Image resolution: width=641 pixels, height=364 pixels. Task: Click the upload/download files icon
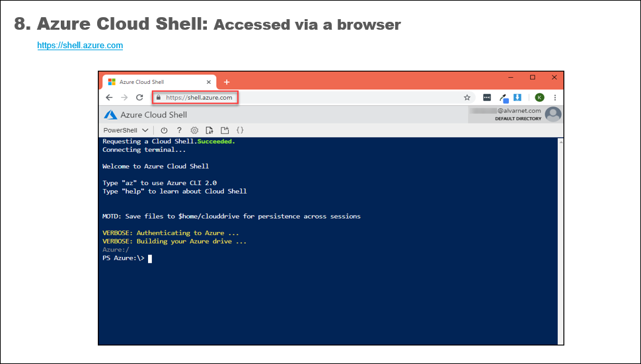209,130
